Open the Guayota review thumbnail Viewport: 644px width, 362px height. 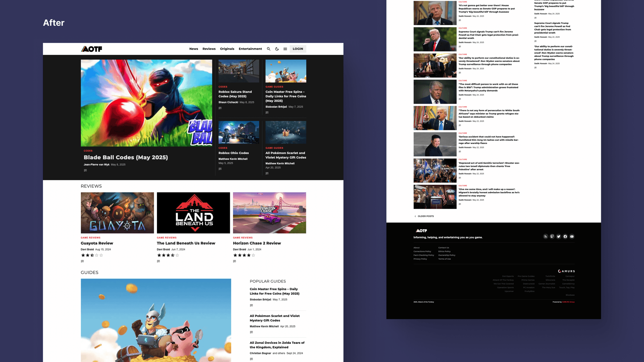[117, 213]
